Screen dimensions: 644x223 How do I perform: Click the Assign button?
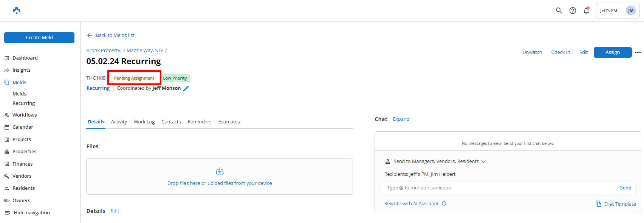613,52
